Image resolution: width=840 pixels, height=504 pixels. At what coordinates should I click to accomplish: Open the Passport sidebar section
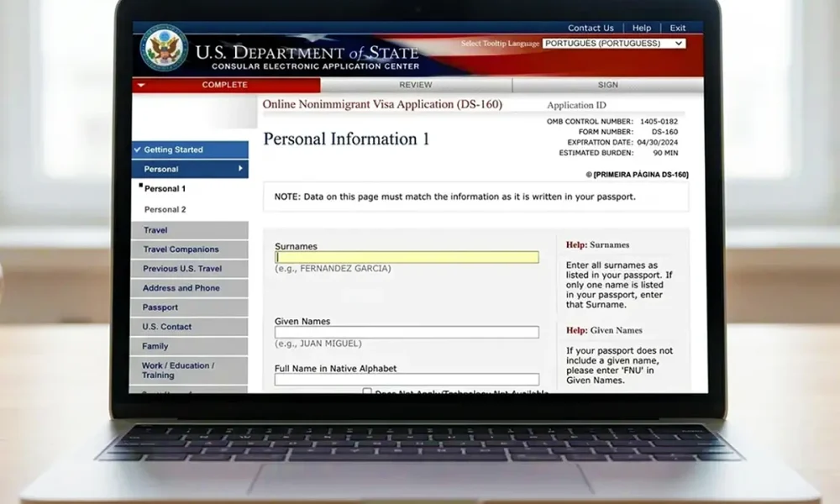pyautogui.click(x=189, y=307)
